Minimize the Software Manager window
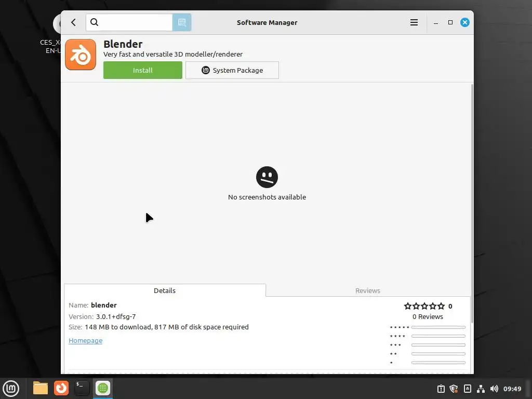532x399 pixels. (x=436, y=22)
